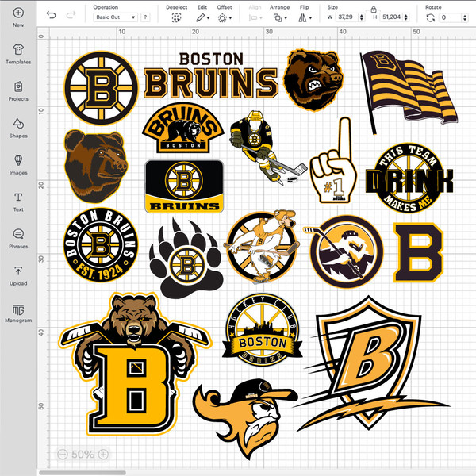Select the This Team Makes Me Drink logo

[409, 178]
